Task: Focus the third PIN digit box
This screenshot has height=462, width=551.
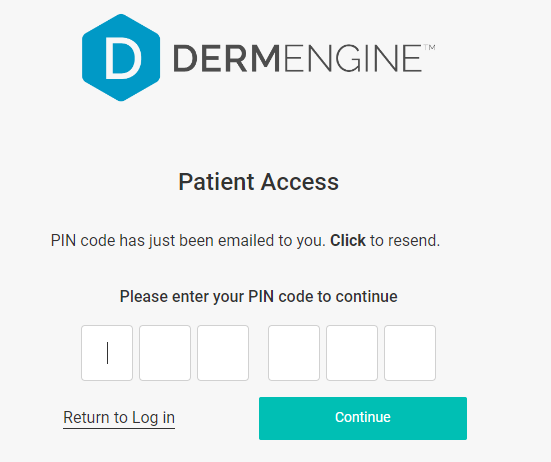Action: tap(223, 353)
